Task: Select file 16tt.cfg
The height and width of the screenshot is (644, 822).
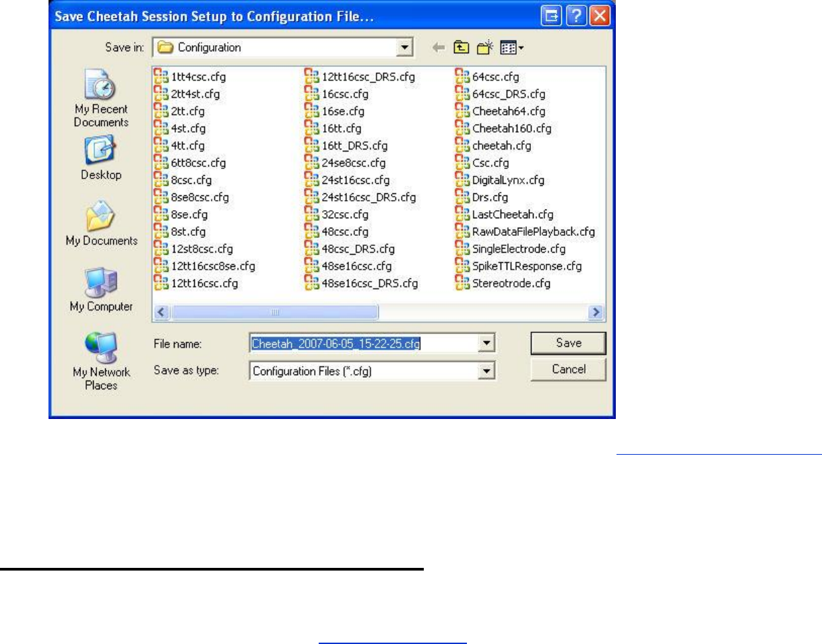Action: (x=334, y=129)
